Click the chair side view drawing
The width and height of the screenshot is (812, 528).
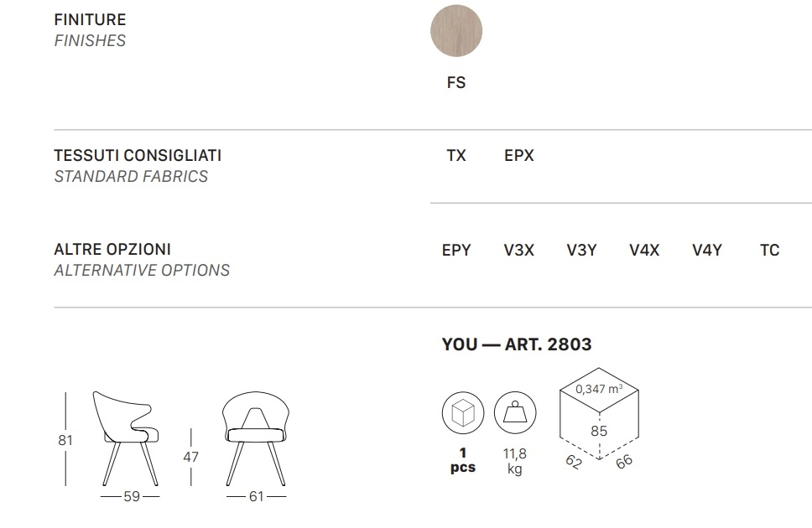[x=126, y=438]
